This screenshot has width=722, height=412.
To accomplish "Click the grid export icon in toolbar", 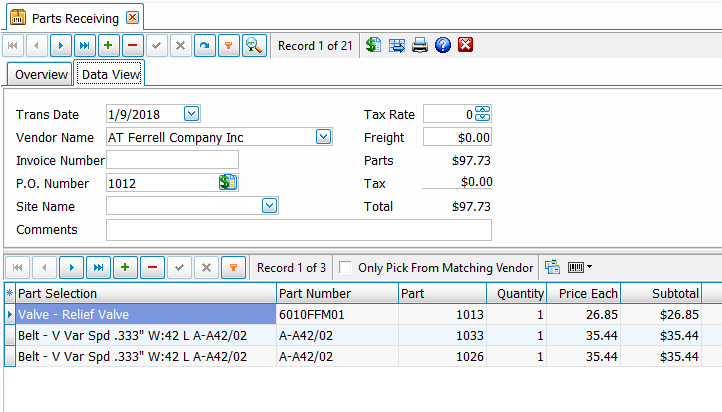I will coord(397,45).
